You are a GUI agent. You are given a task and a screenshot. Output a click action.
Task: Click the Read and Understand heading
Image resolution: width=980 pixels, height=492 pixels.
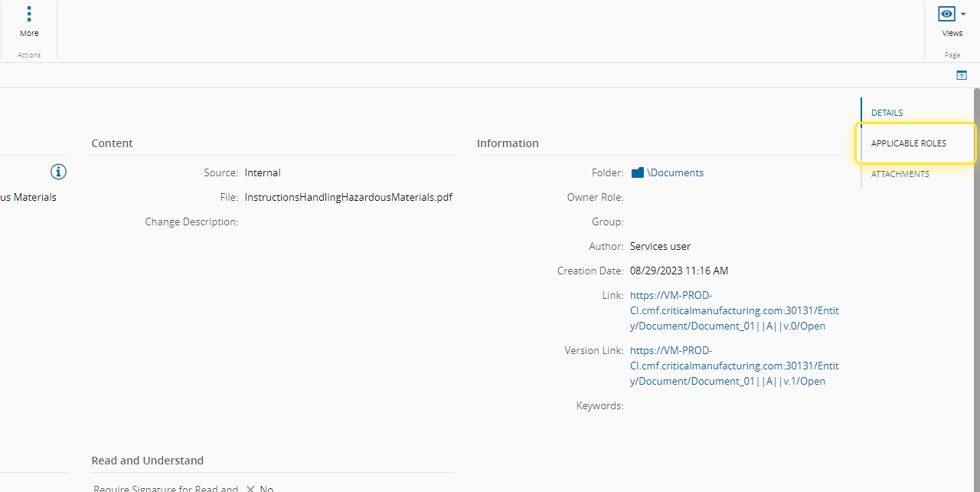tap(148, 461)
